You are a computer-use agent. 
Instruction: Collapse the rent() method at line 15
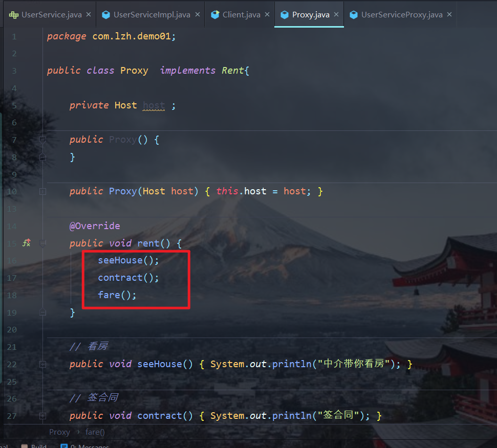pos(42,243)
